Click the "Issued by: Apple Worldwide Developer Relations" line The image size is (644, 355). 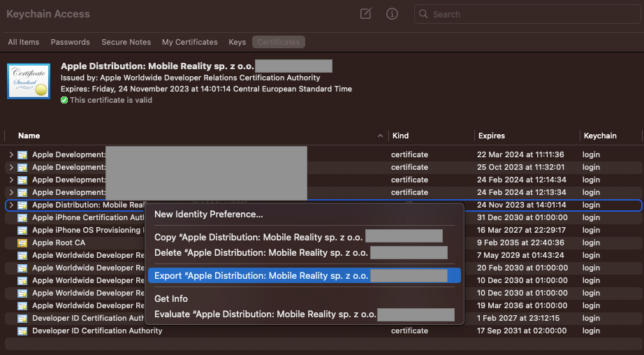pyautogui.click(x=190, y=78)
